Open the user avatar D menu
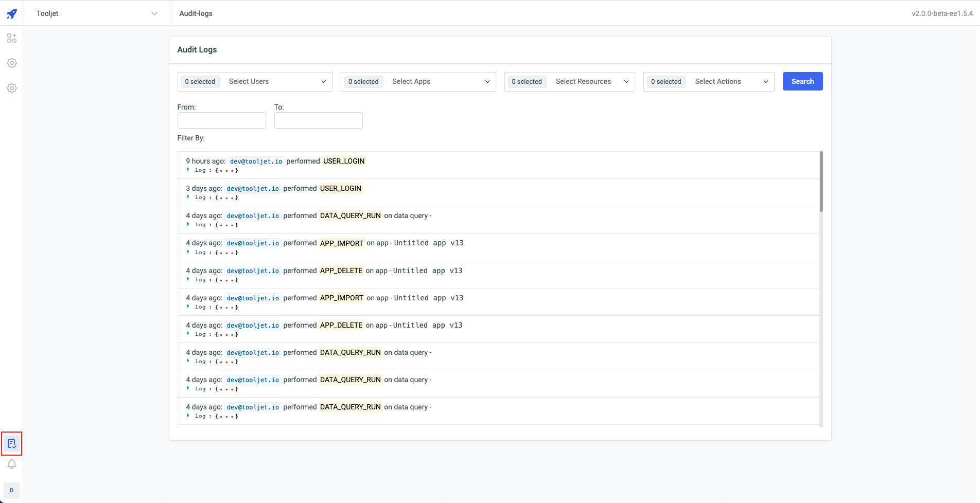Viewport: 980px width, 503px height. coord(12,490)
